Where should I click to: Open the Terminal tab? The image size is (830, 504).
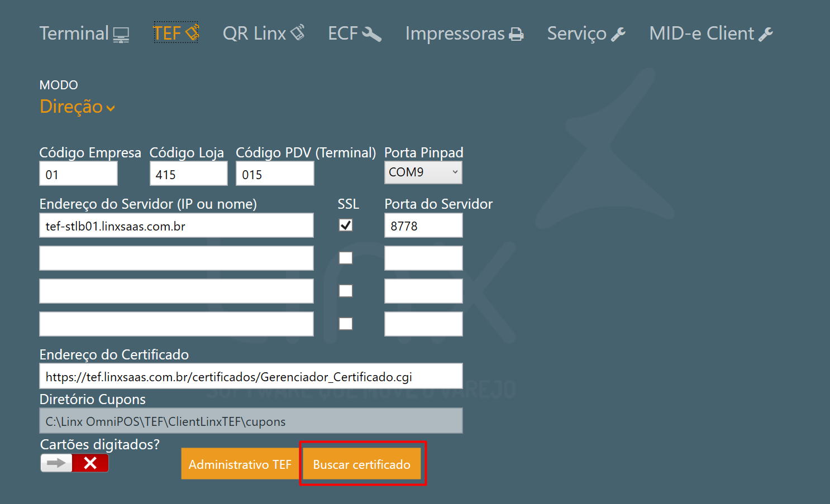(84, 33)
